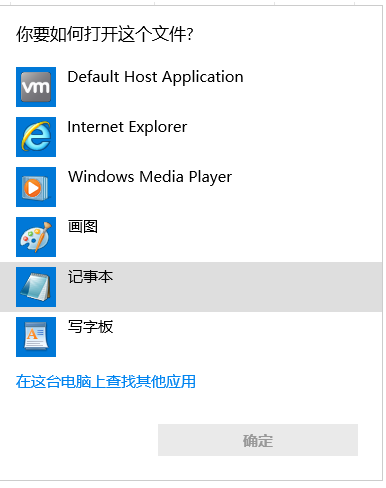Pick the 'Windows Media Player' text label

point(150,177)
